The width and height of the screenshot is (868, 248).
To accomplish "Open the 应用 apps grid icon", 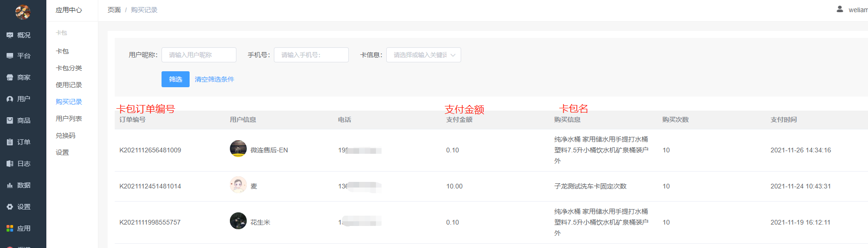I will 10,228.
